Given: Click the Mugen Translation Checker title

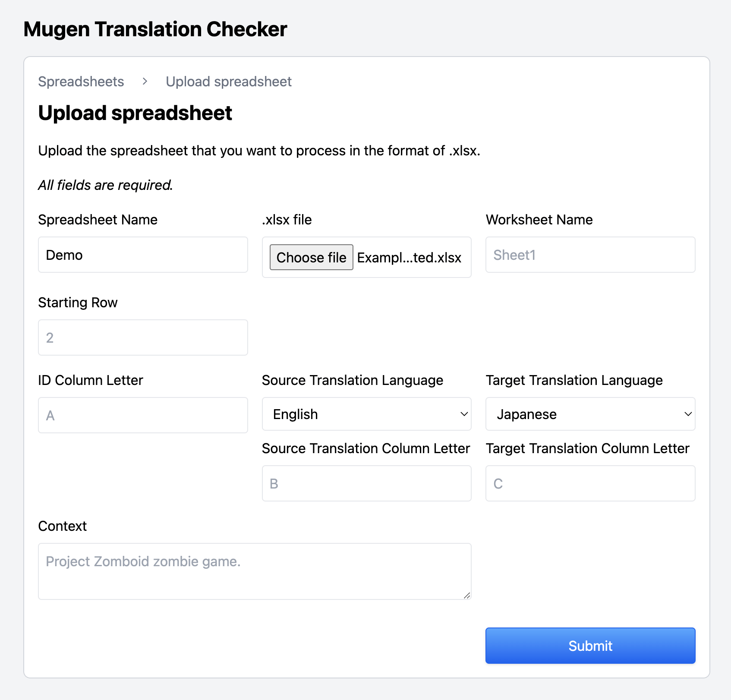Looking at the screenshot, I should [155, 29].
